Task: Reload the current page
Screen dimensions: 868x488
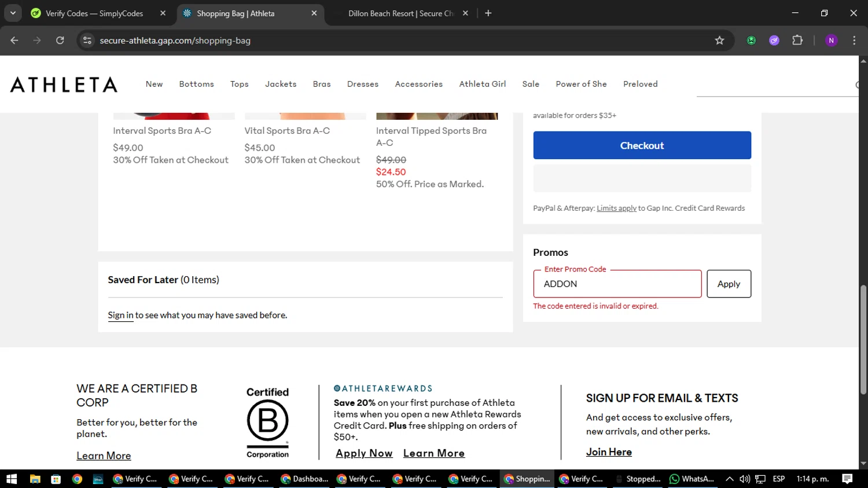Action: coord(60,41)
